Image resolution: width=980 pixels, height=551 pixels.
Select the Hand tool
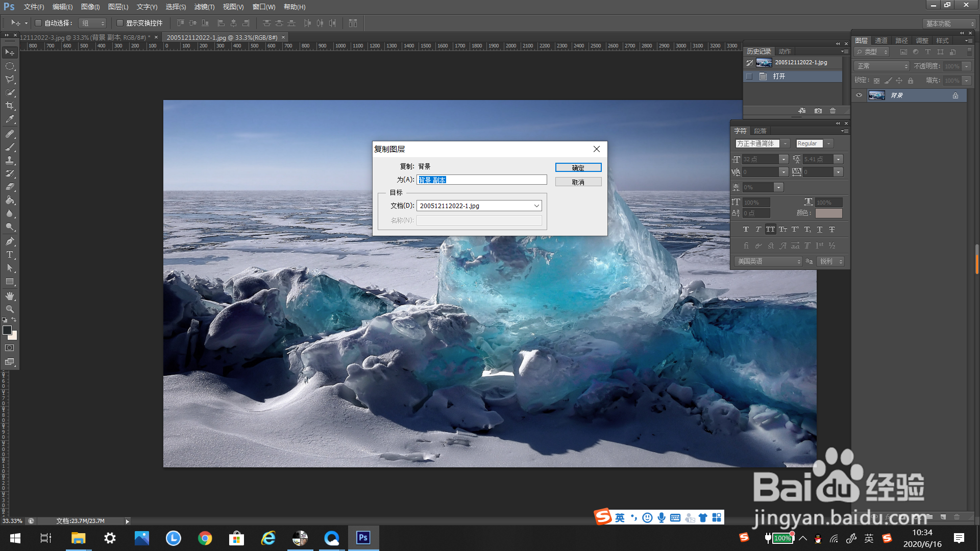pos(10,296)
